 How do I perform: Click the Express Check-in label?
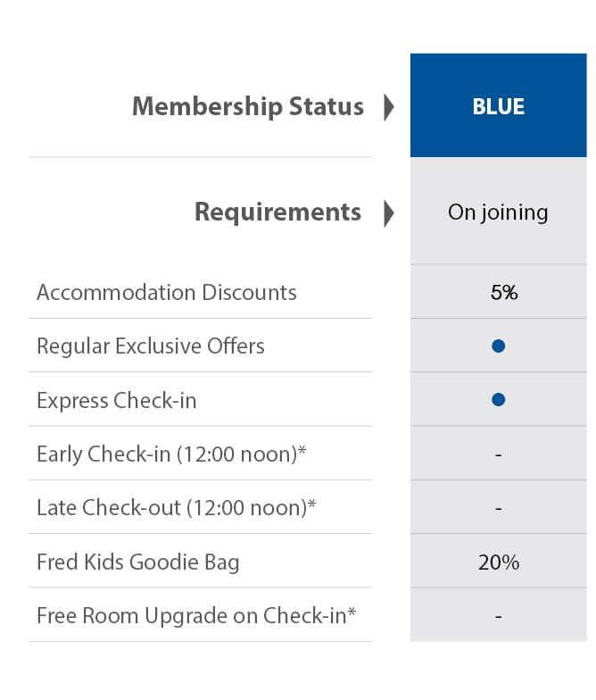tap(116, 400)
